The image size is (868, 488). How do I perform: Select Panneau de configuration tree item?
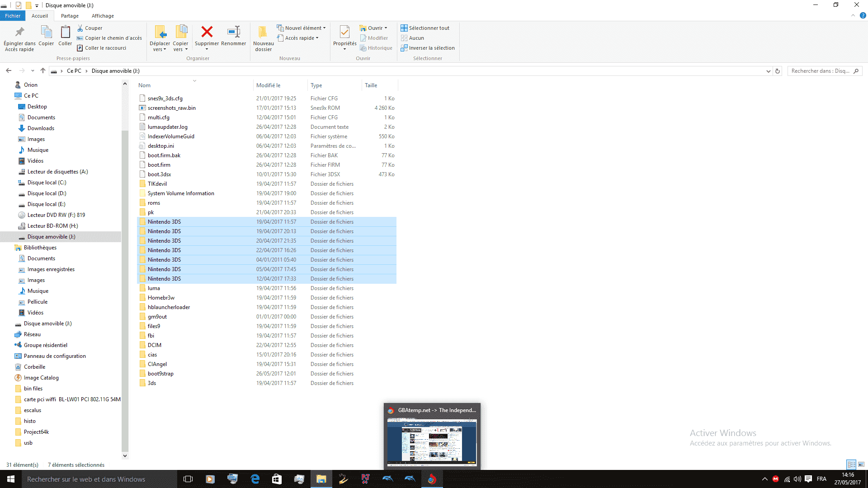click(x=55, y=356)
